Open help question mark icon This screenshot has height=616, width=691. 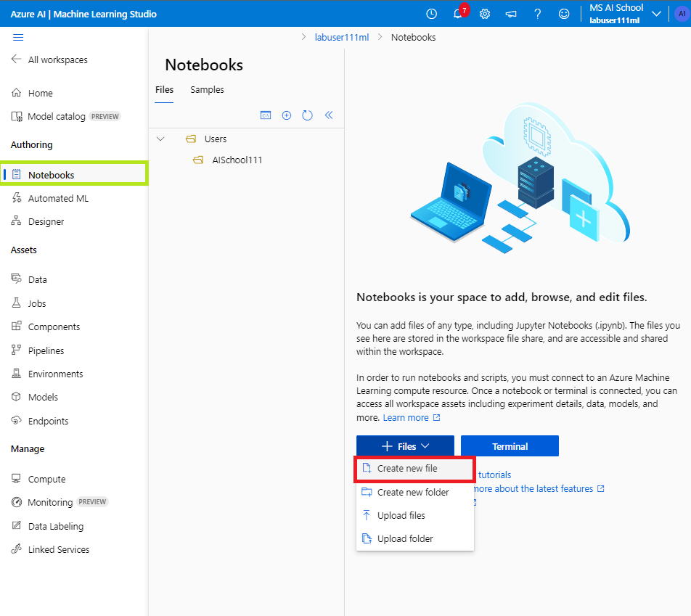538,14
